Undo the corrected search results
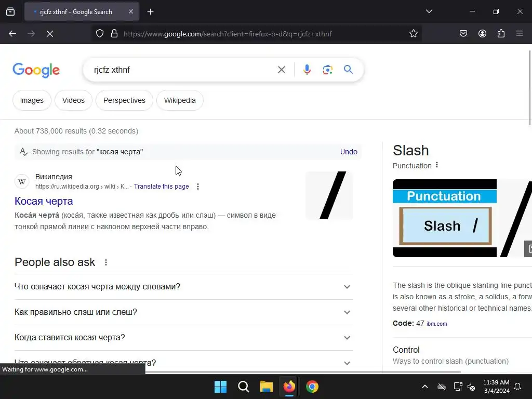Viewport: 532px width, 399px height. [349, 152]
